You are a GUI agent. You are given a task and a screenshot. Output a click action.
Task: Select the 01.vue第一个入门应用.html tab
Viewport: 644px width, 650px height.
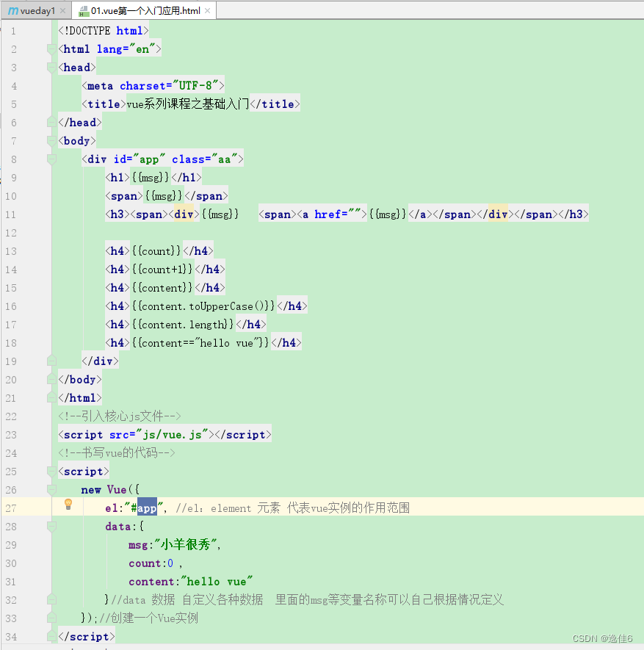[144, 11]
